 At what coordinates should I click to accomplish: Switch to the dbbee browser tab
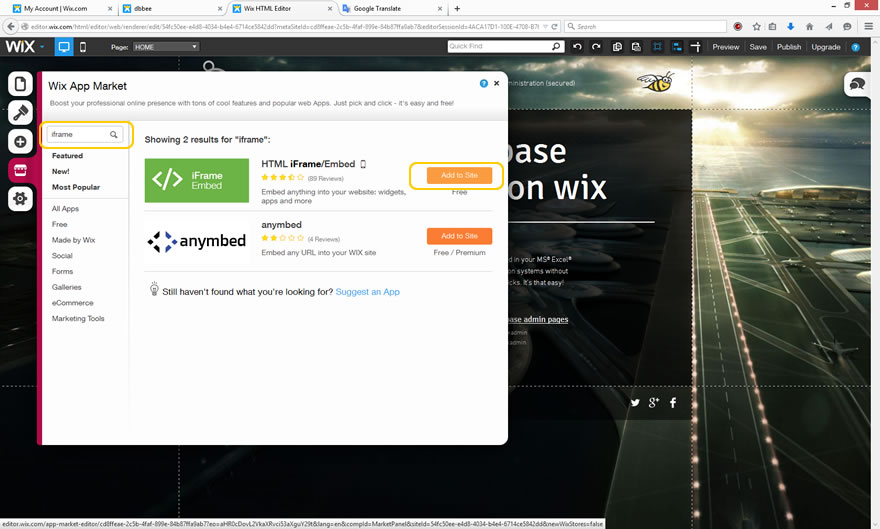[x=171, y=8]
